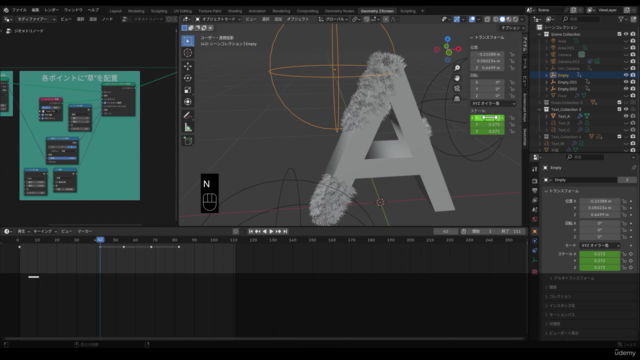Play the animation forward in timeline

[271, 231]
